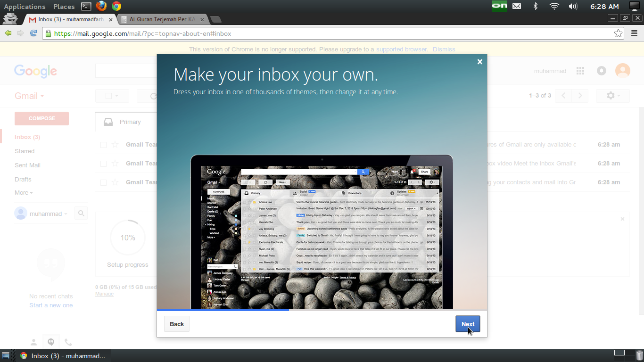
Task: Open the account profile avatar
Action: pyautogui.click(x=623, y=71)
